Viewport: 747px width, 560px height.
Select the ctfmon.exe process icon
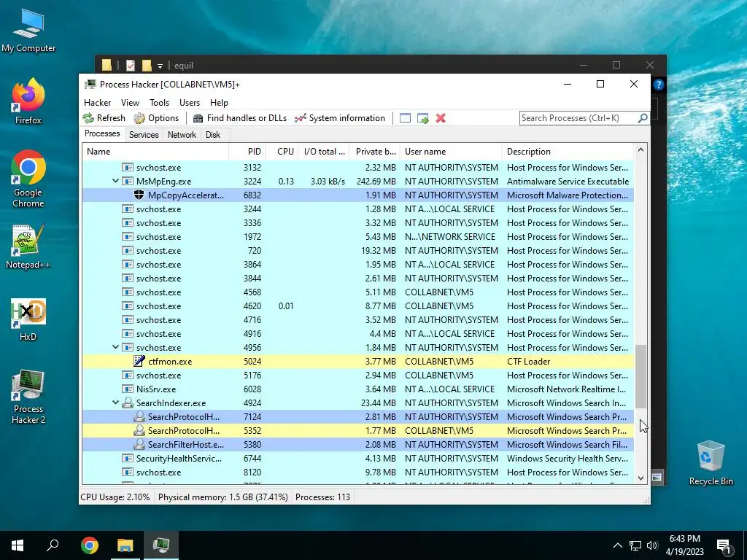tap(139, 361)
